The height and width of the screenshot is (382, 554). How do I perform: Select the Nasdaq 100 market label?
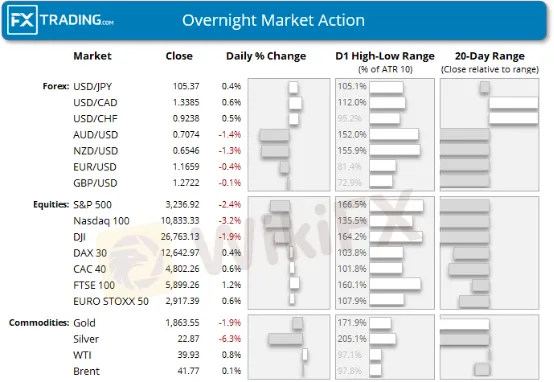tap(101, 221)
